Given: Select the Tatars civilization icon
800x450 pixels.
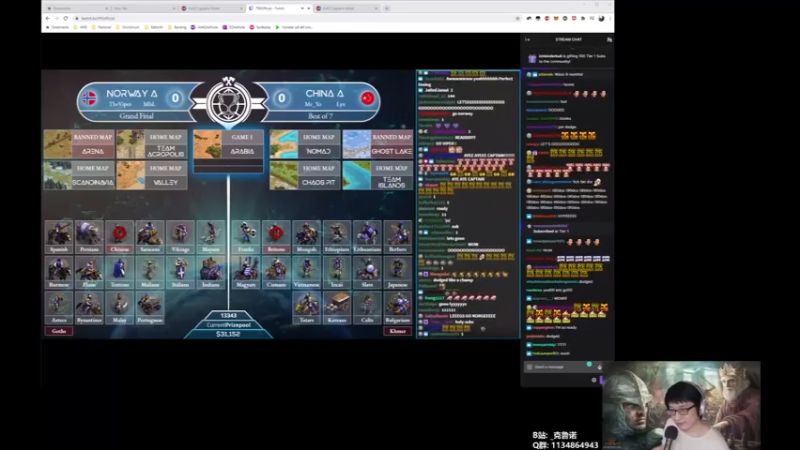Looking at the screenshot, I should coord(307,308).
